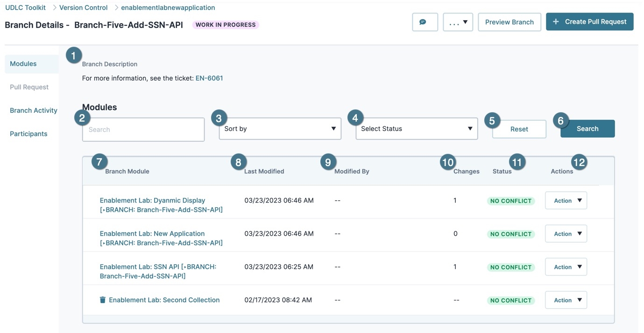This screenshot has height=333, width=644.
Task: Open Action dropdown for Dyanmic Display row
Action: pos(566,201)
